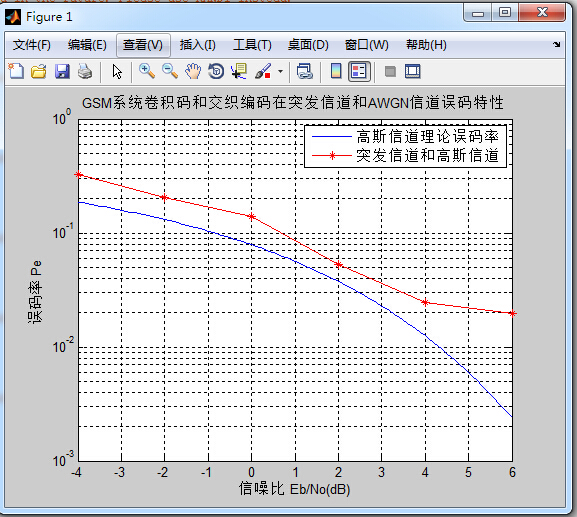Click the x-axis label 信噪比 Eb/No(dB)

294,489
